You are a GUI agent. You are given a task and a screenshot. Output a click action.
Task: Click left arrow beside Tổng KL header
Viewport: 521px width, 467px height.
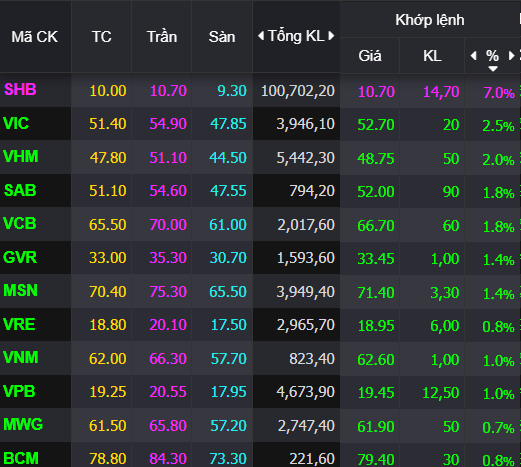point(261,36)
